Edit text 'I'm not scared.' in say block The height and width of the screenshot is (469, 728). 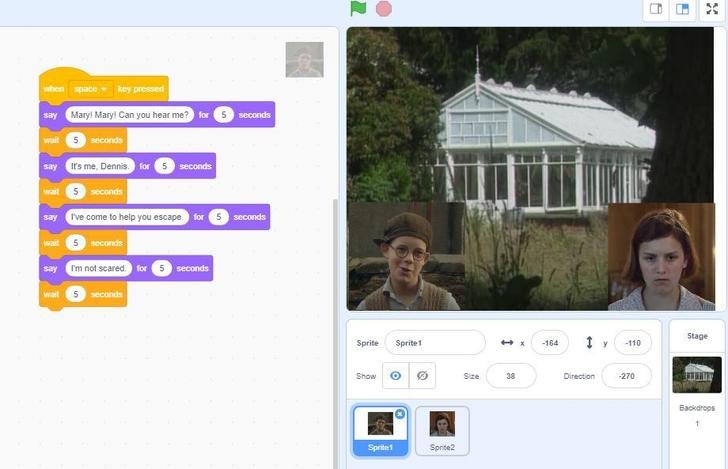(x=98, y=268)
